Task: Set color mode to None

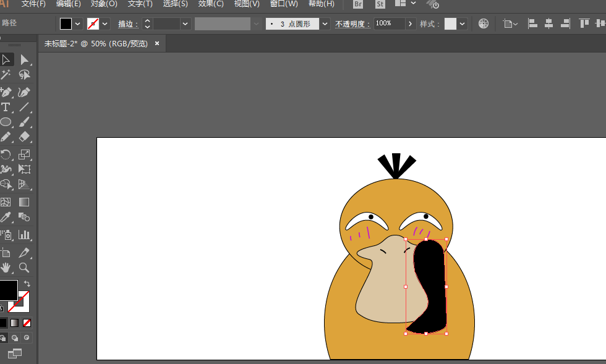Action: [x=27, y=323]
